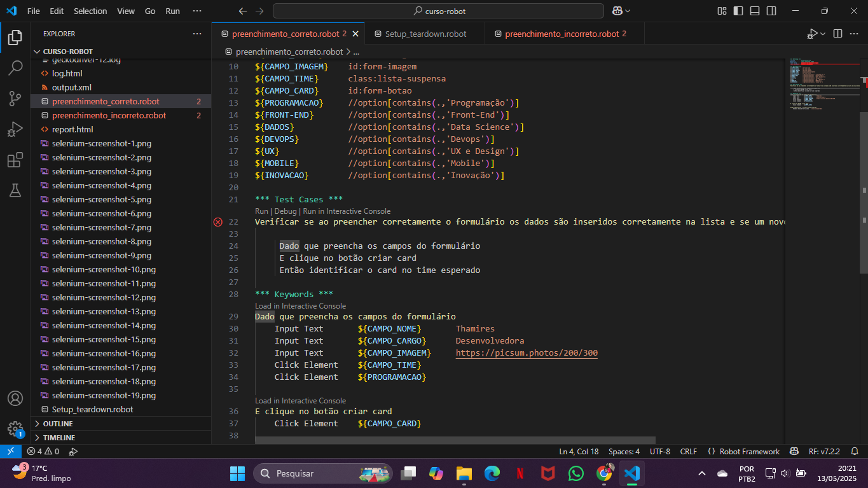The image size is (868, 488).
Task: Open the run button dropdown arrow
Action: point(823,34)
